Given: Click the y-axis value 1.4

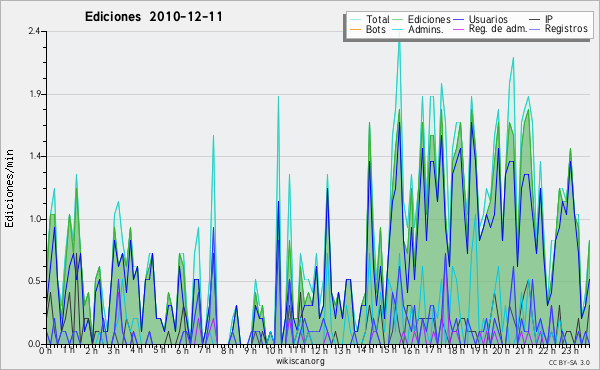Looking at the screenshot, I should [x=34, y=156].
